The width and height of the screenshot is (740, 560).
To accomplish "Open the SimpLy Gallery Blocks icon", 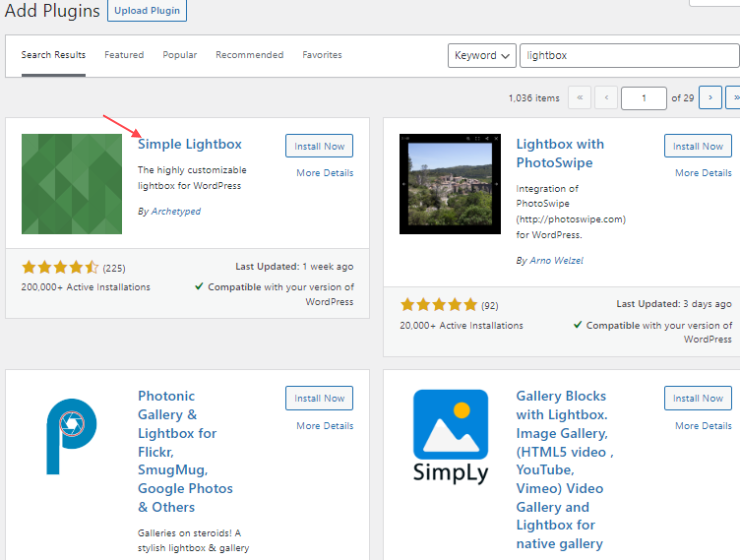I will [451, 437].
